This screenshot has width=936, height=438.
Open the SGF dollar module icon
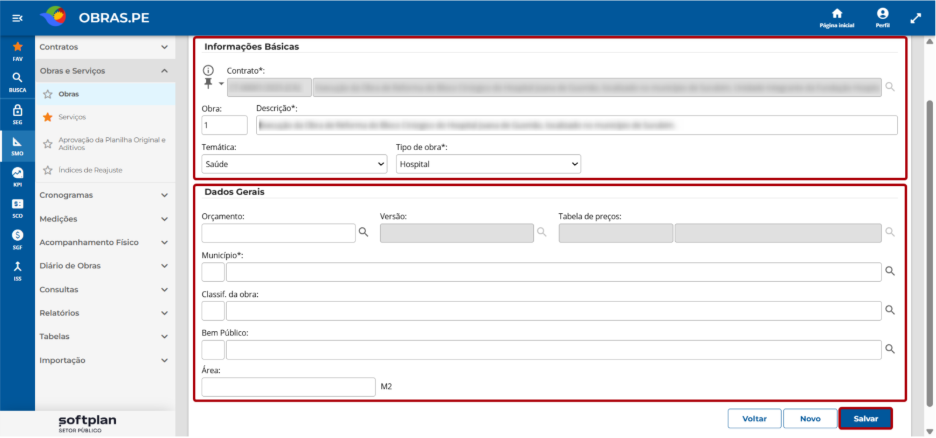tap(17, 235)
